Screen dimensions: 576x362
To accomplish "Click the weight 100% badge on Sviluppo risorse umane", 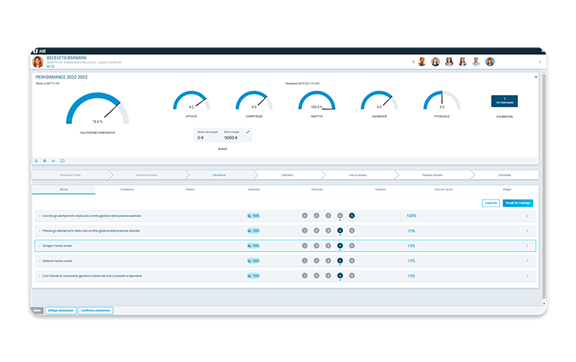I will 253,246.
